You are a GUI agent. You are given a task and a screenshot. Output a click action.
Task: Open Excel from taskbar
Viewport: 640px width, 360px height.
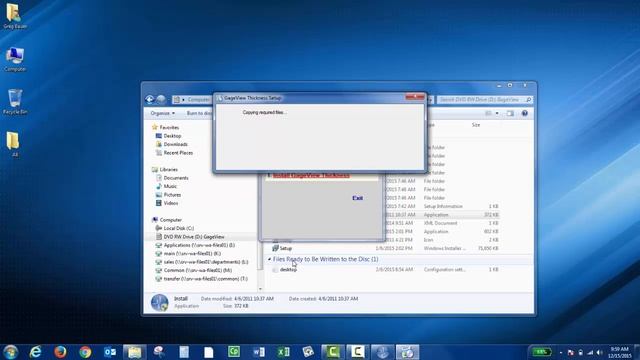point(283,352)
